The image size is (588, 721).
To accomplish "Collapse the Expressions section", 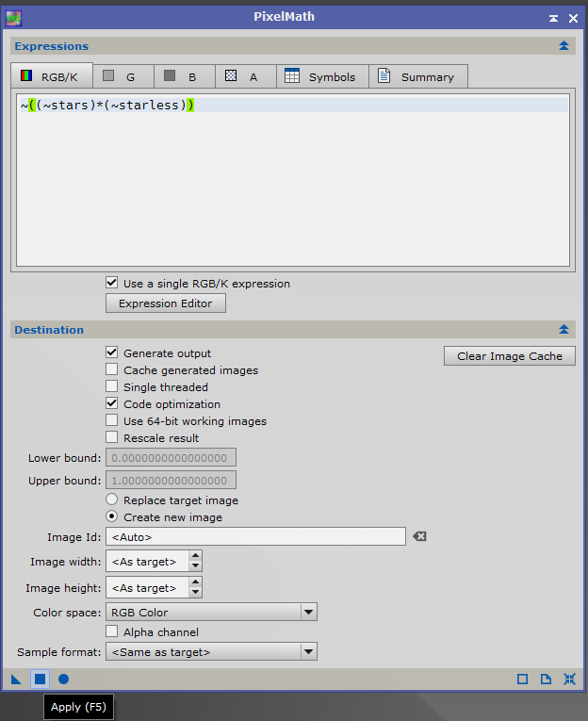I will (563, 45).
